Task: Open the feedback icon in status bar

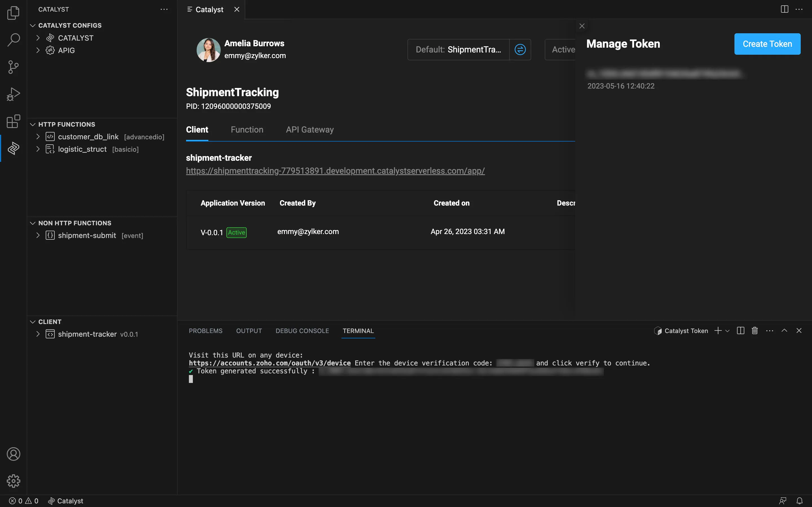Action: [x=783, y=501]
